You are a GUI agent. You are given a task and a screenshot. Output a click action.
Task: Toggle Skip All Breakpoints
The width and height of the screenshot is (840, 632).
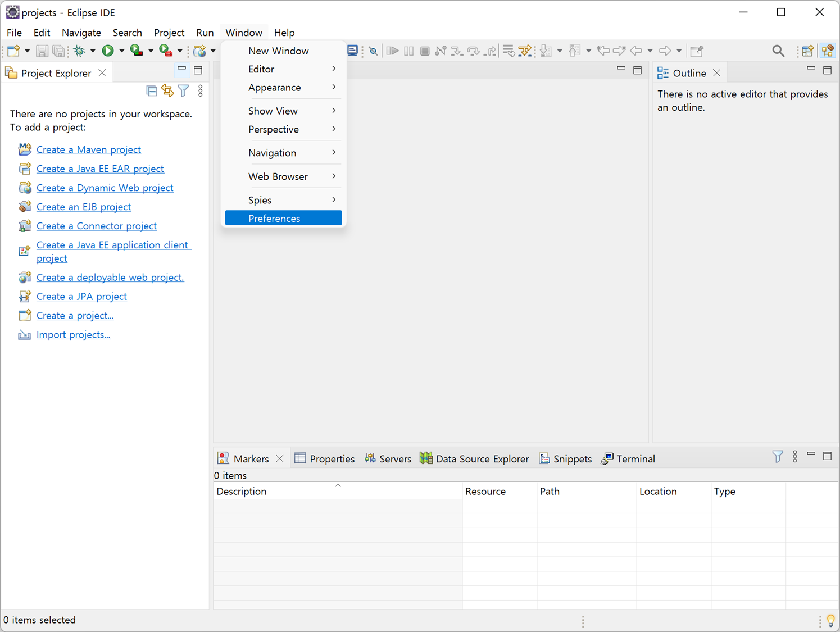pos(373,51)
